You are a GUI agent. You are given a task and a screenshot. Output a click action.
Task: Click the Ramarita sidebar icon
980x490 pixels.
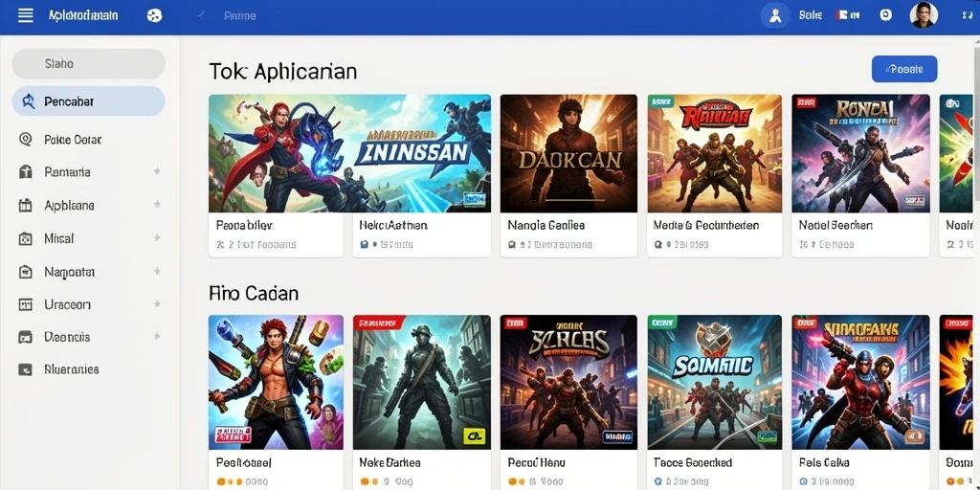pos(26,172)
